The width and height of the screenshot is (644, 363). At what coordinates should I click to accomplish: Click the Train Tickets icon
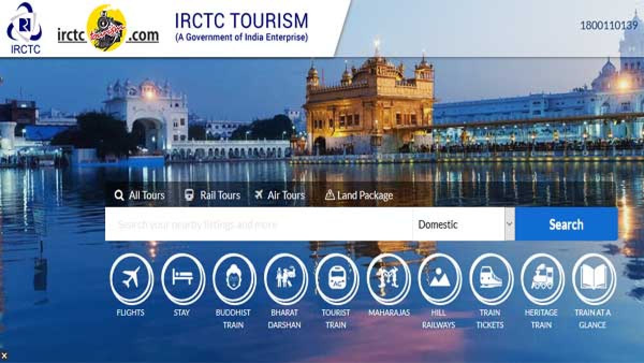[x=491, y=279]
